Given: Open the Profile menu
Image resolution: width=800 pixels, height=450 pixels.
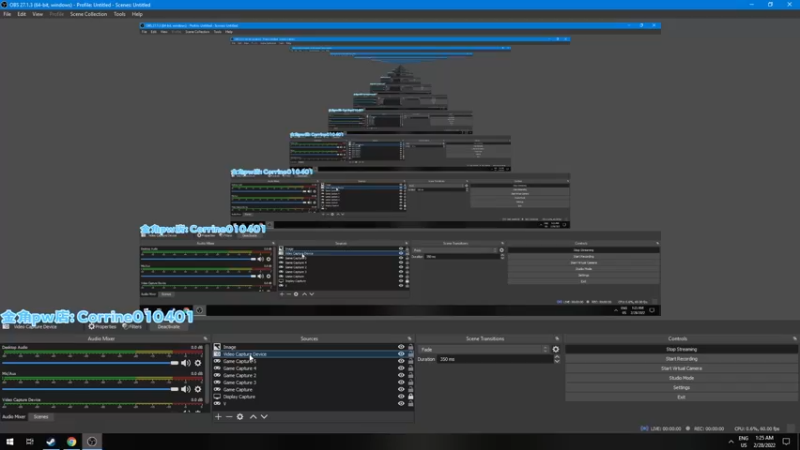Looking at the screenshot, I should 56,14.
